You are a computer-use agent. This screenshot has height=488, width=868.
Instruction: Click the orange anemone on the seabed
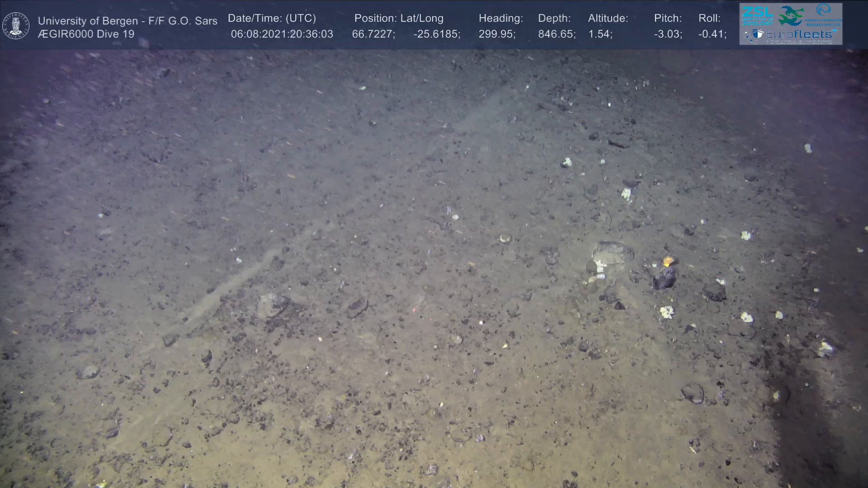[x=668, y=261]
